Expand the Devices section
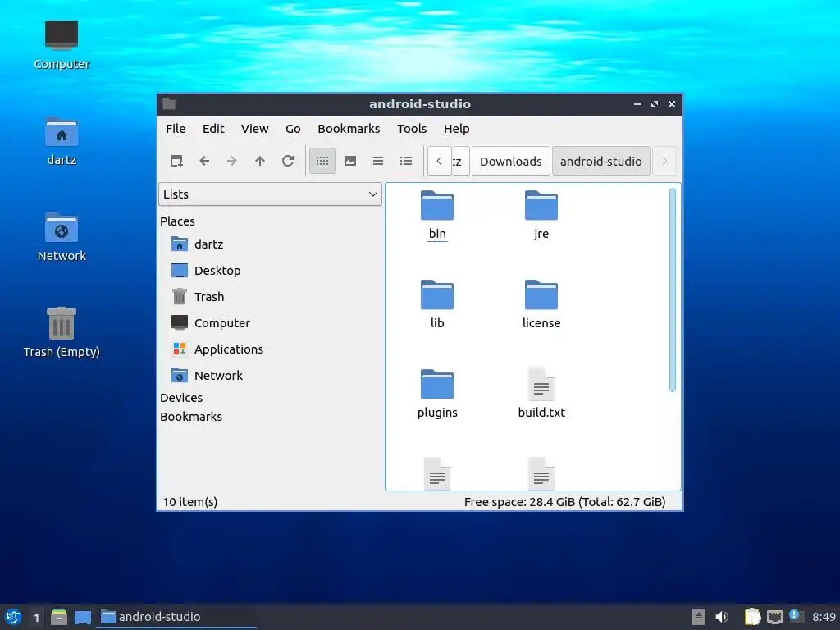Image resolution: width=840 pixels, height=630 pixels. click(181, 398)
